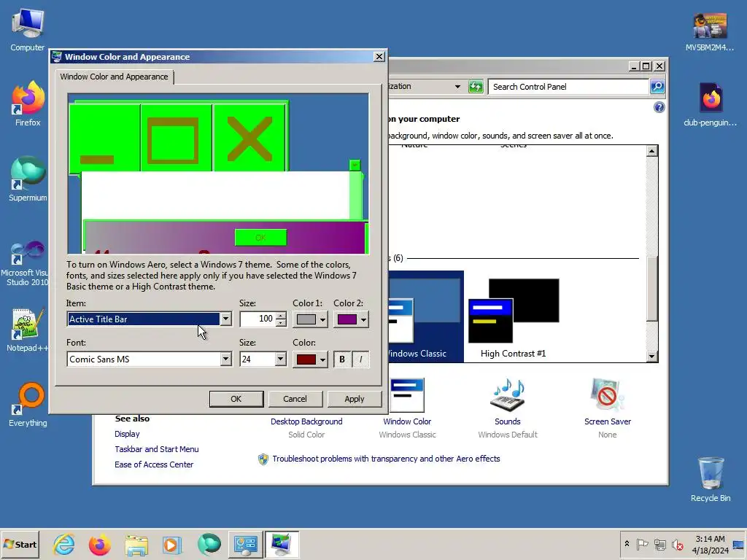Open Internet Explorer from the taskbar
The width and height of the screenshot is (747, 560).
click(x=64, y=544)
